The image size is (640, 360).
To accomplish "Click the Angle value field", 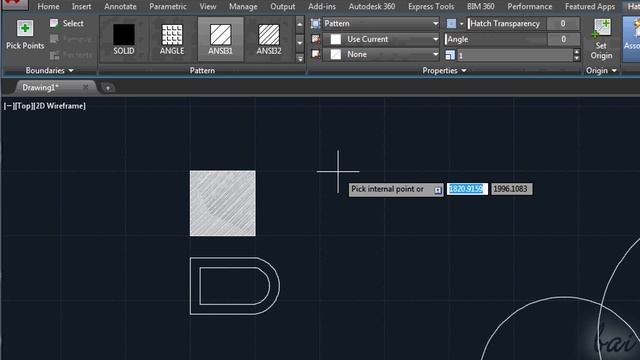I will pos(563,39).
